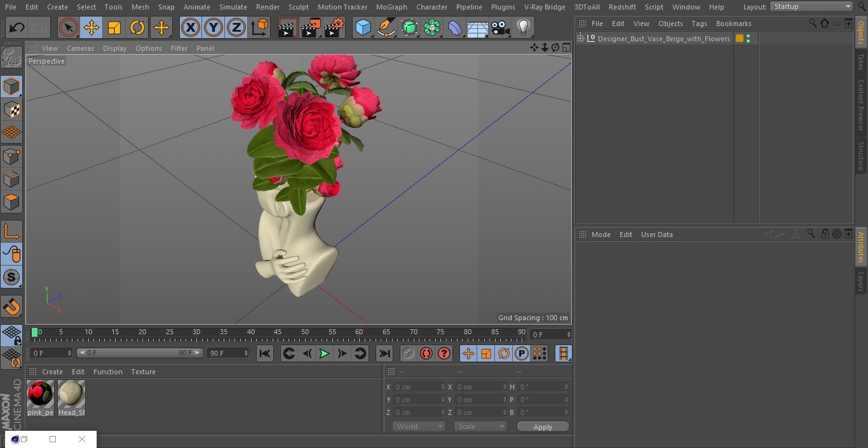The height and width of the screenshot is (448, 868).
Task: Add a Camera object
Action: [500, 27]
